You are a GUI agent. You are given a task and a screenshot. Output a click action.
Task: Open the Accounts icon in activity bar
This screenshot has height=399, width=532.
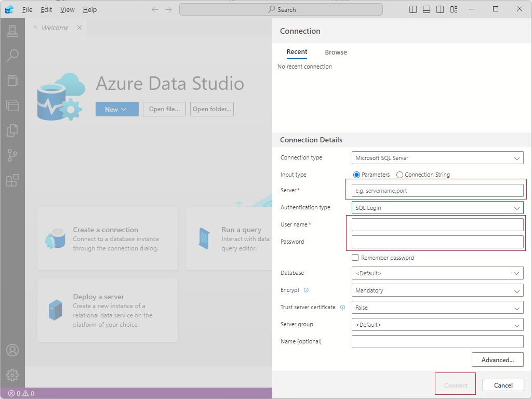point(12,350)
